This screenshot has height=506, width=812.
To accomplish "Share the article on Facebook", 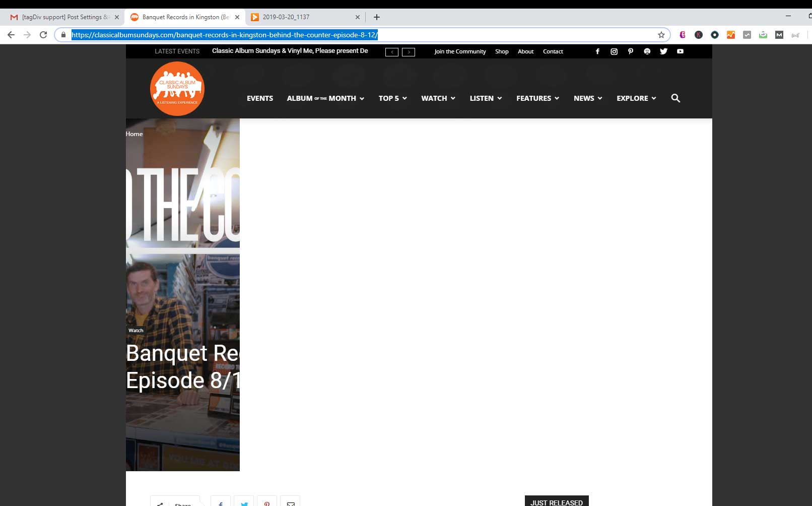I will tap(221, 501).
